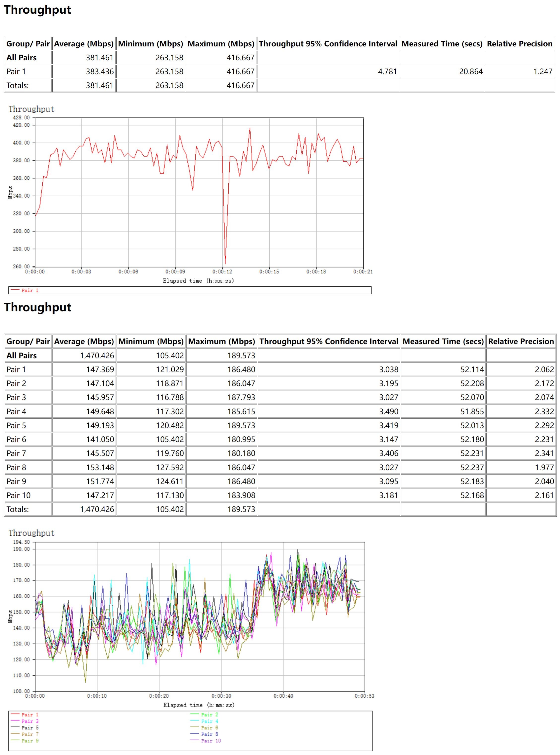560x755 pixels.
Task: Click the Pair 1 red legend swatch
Action: [16, 714]
